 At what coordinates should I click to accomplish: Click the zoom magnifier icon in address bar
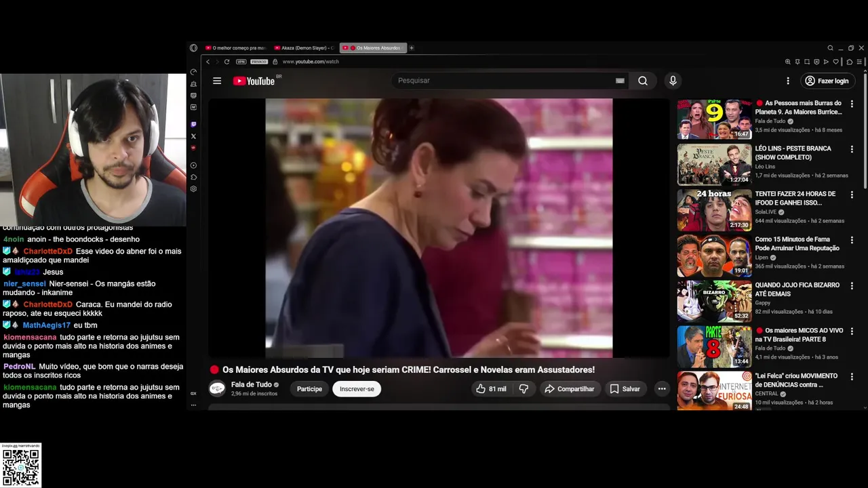pyautogui.click(x=788, y=62)
